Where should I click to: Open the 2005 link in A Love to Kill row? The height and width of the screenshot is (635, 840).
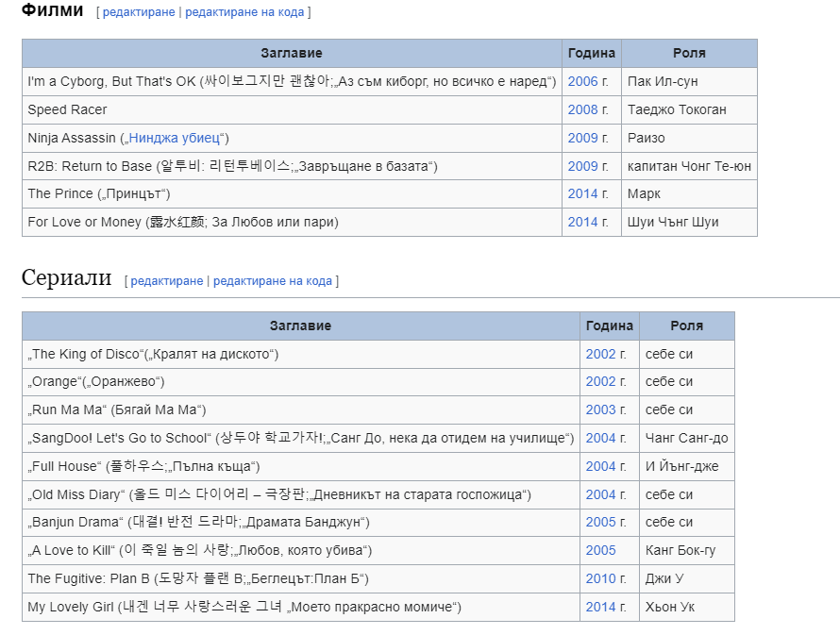pyautogui.click(x=600, y=550)
